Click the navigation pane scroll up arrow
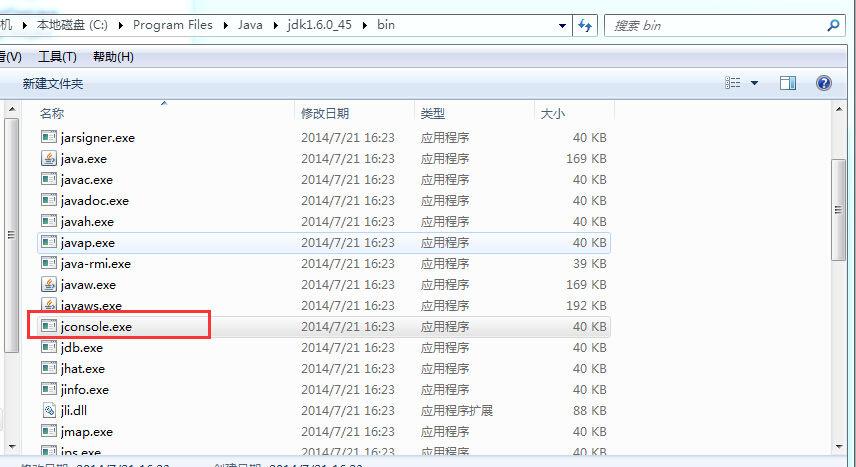The height and width of the screenshot is (467, 856). point(11,109)
